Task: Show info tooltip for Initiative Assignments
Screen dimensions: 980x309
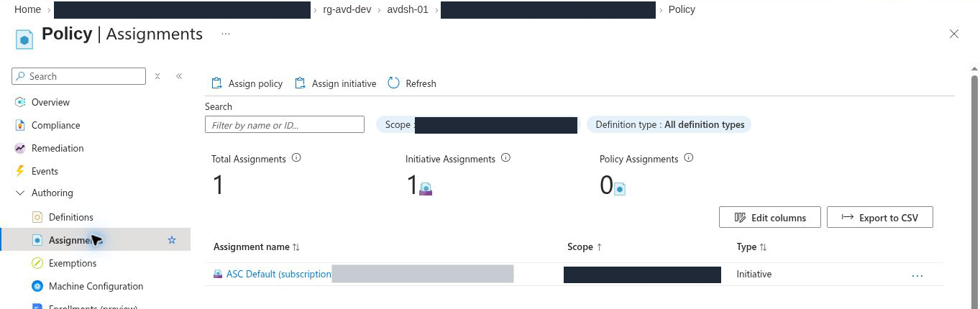Action: 505,158
